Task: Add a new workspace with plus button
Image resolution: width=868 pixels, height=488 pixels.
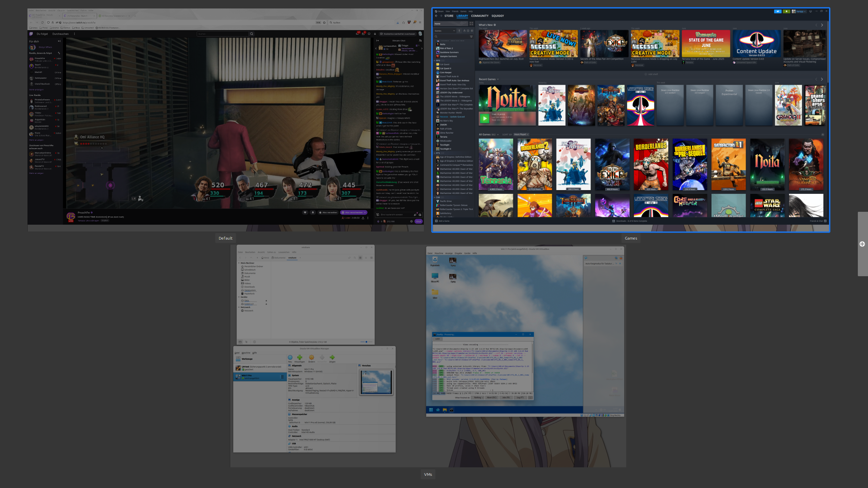Action: click(862, 244)
